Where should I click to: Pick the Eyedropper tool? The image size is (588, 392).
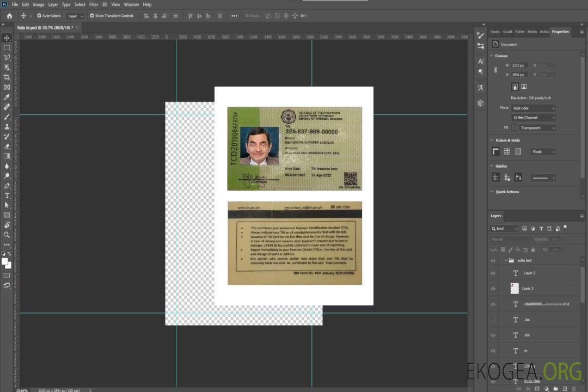coord(7,97)
